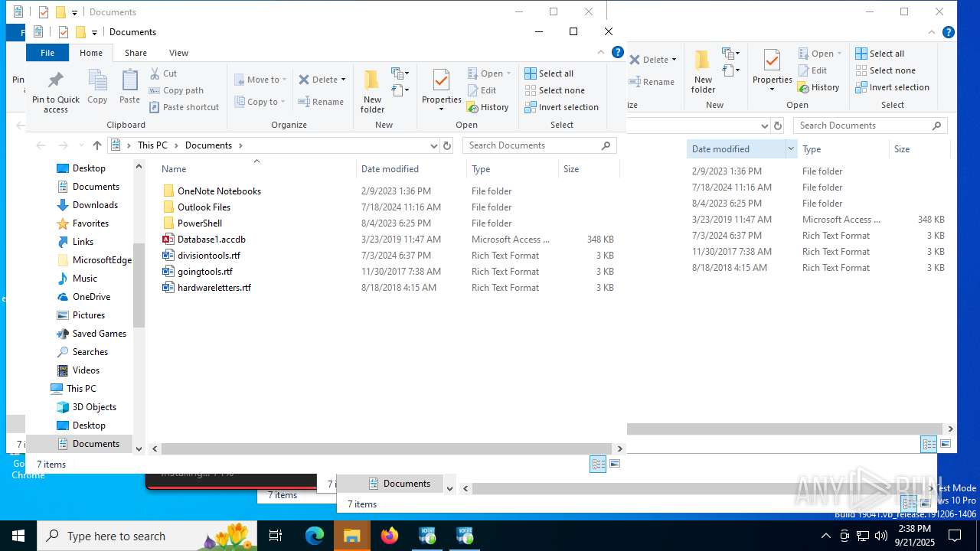This screenshot has width=980, height=551.
Task: Select the PowerShell folder
Action: click(x=200, y=223)
